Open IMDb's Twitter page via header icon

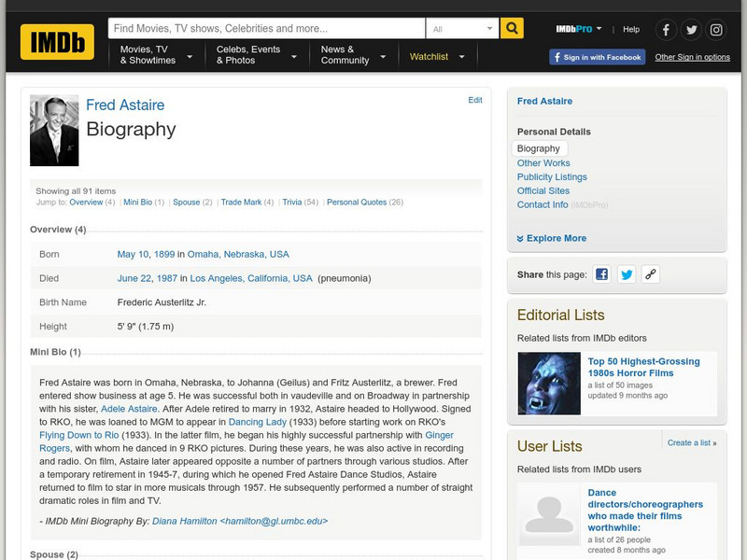pos(691,30)
